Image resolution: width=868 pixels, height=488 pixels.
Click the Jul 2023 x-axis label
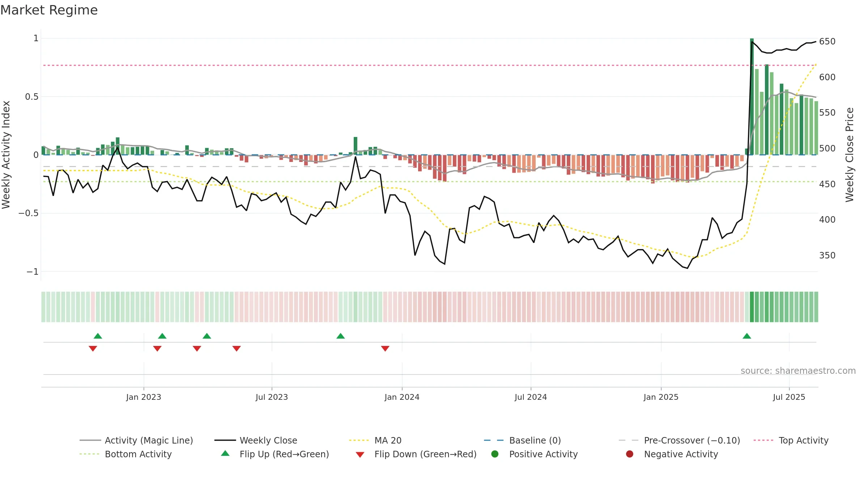click(x=272, y=397)
